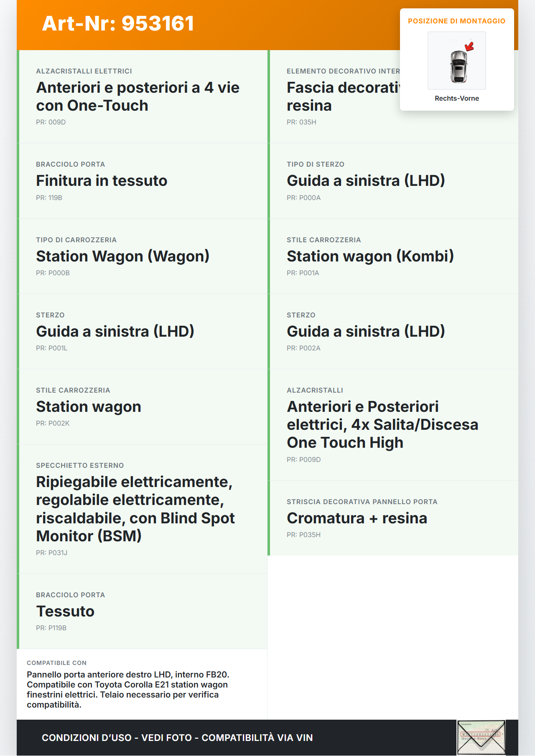This screenshot has height=756, width=535.
Task: Select the Tipo di Sterzo card PR P000A
Action: click(x=366, y=181)
